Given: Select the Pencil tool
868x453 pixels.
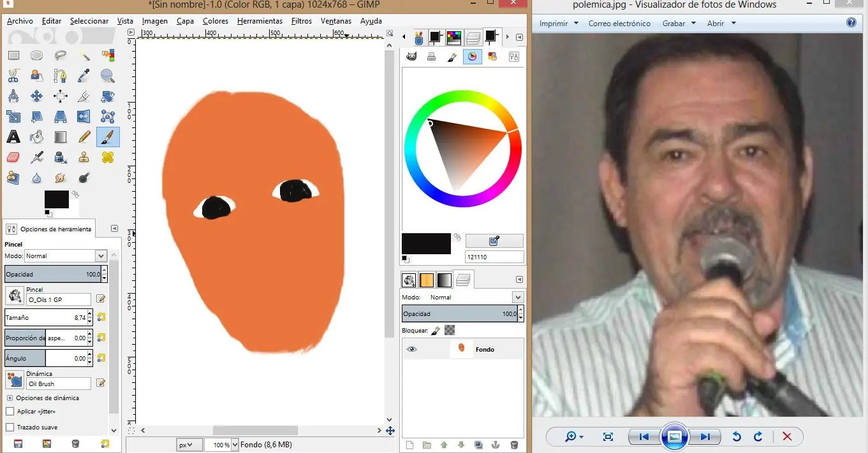Looking at the screenshot, I should coord(84,137).
